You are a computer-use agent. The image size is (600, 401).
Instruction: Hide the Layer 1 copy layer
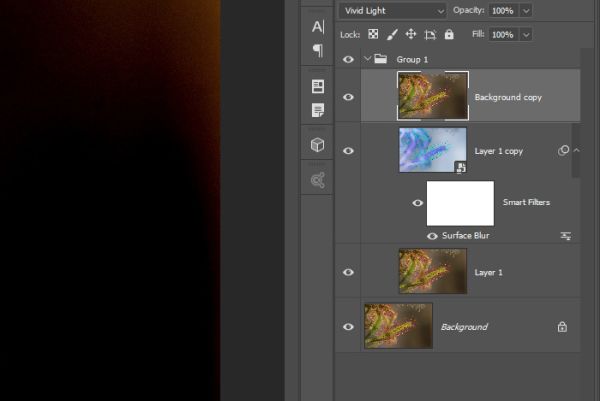coord(348,151)
